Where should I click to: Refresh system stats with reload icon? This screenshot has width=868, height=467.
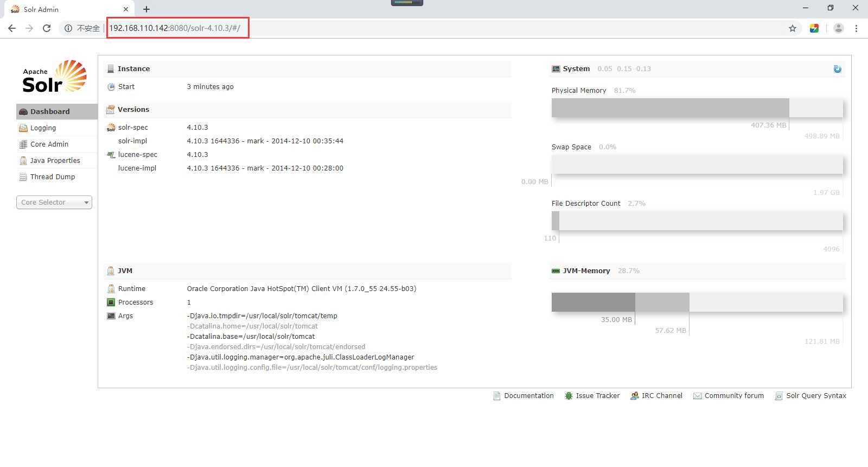pyautogui.click(x=838, y=69)
